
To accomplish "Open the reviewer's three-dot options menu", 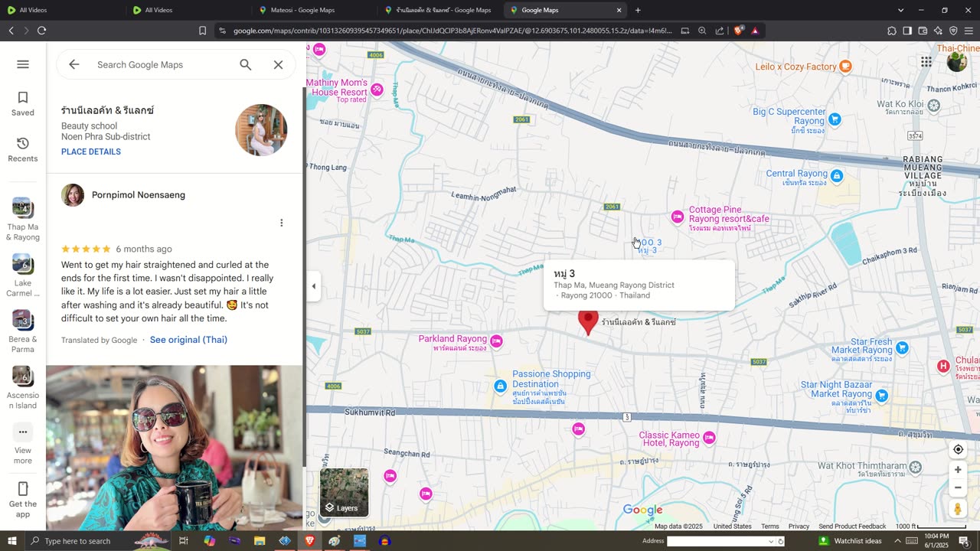I will coord(281,223).
